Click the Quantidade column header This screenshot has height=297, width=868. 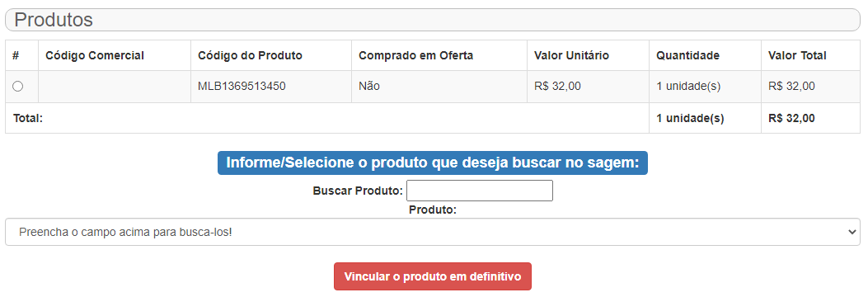(687, 55)
